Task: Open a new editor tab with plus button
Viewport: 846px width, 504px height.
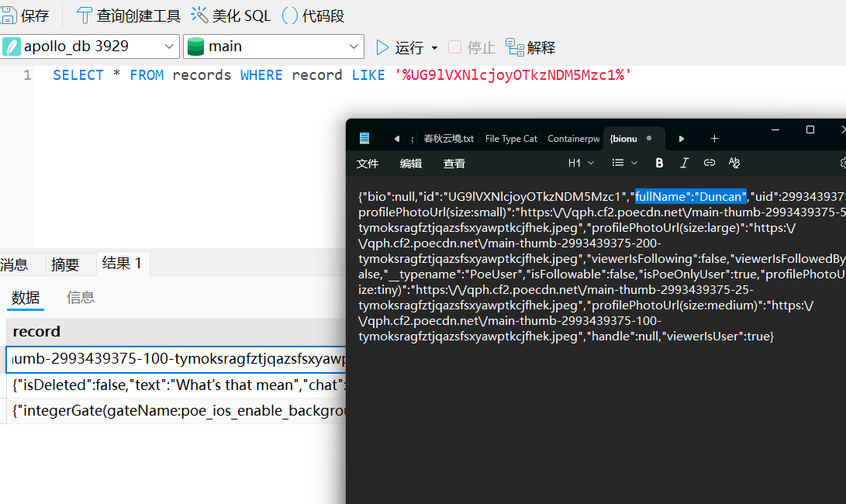Action: 714,138
